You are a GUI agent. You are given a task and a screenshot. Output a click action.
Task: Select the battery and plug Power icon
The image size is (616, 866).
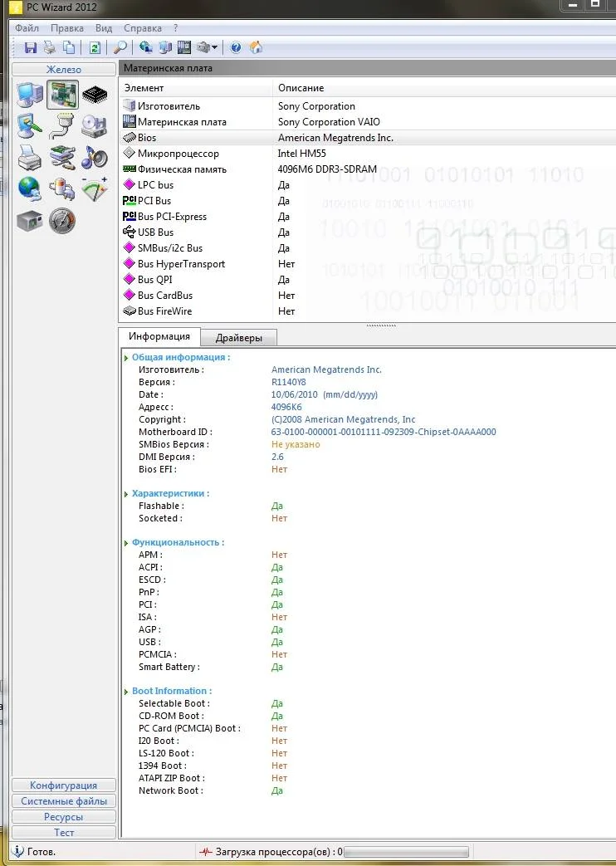click(62, 189)
